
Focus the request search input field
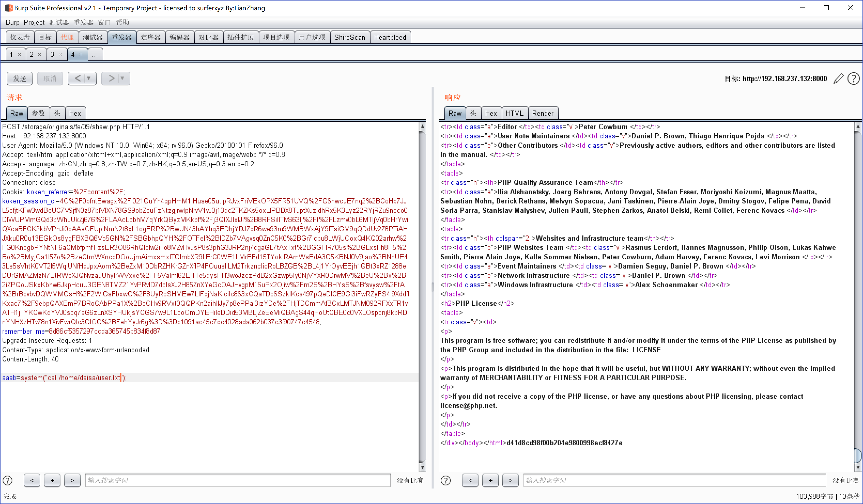coord(238,481)
